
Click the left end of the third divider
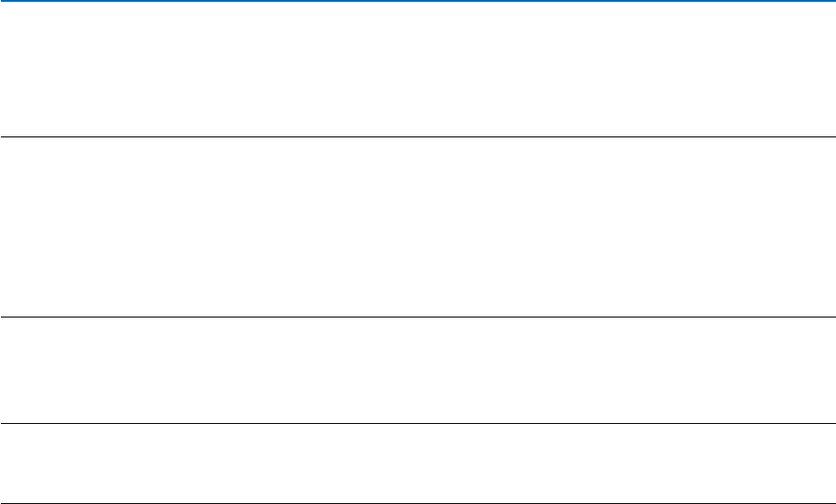click(3, 423)
